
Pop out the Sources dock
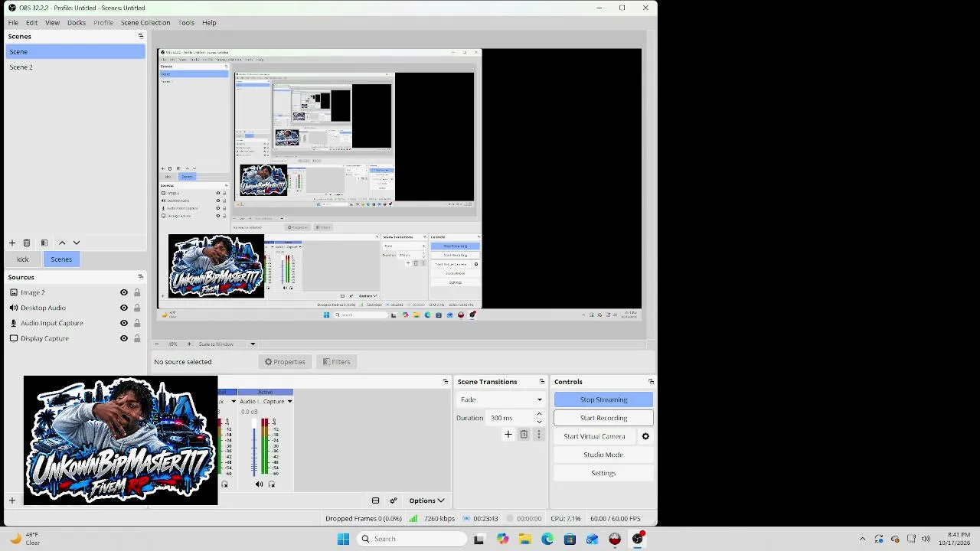point(140,277)
